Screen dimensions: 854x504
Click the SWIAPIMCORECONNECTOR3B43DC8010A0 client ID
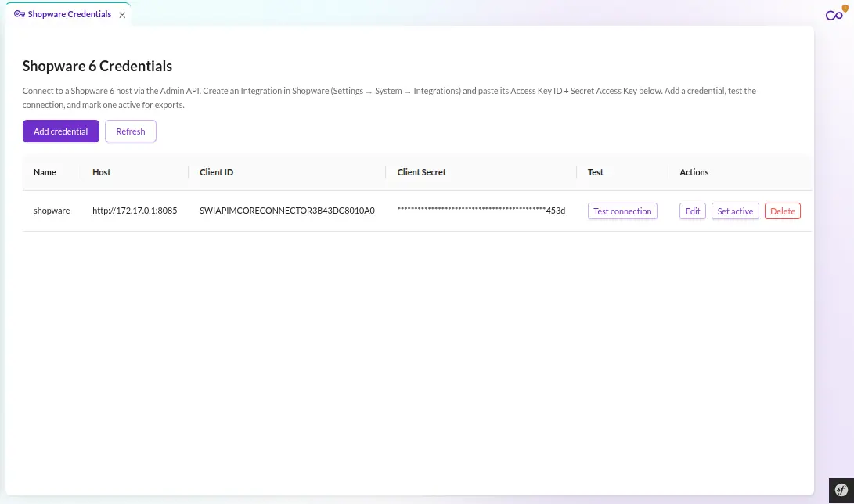click(287, 211)
